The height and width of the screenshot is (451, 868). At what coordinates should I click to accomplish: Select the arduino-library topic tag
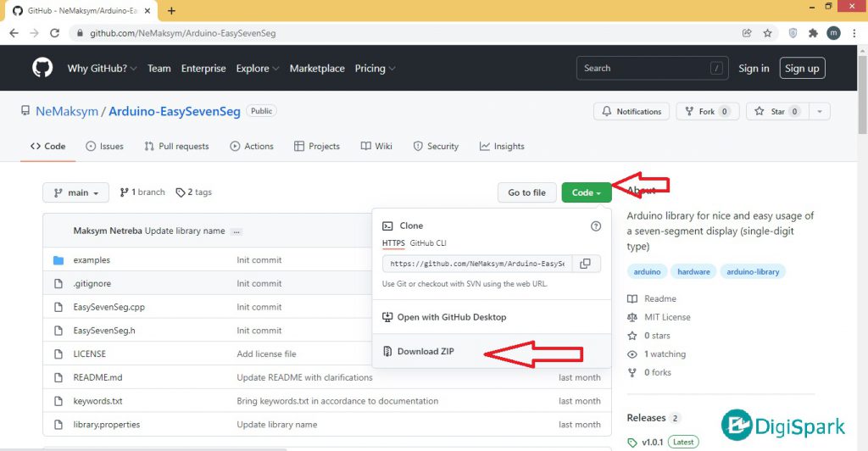coord(753,271)
